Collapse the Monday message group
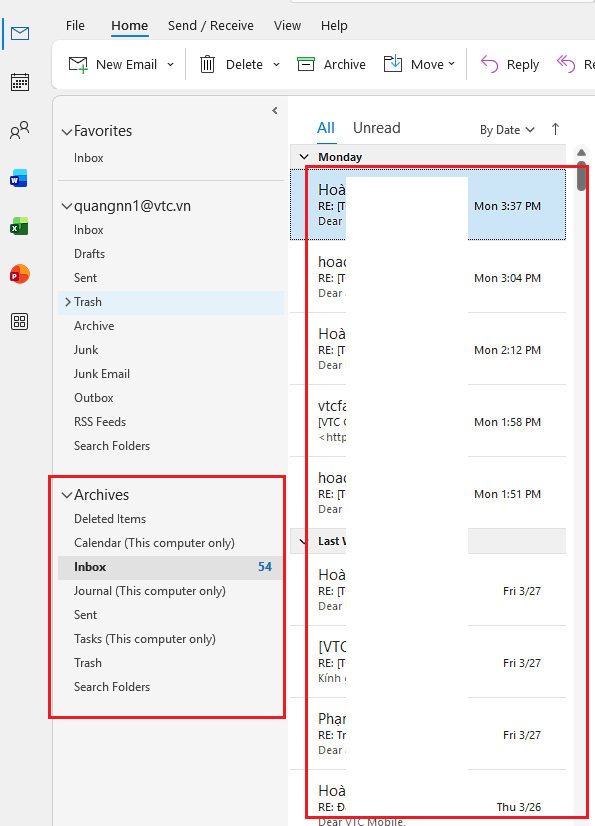The image size is (595, 826). pyautogui.click(x=304, y=156)
